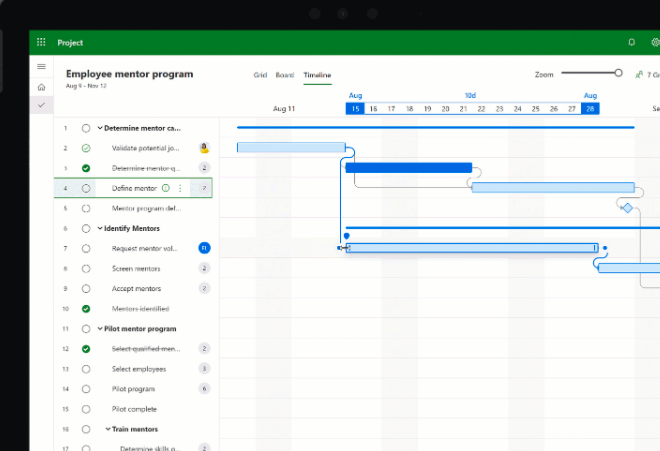
Task: Open assignee count badge for Pilot program
Action: (204, 389)
